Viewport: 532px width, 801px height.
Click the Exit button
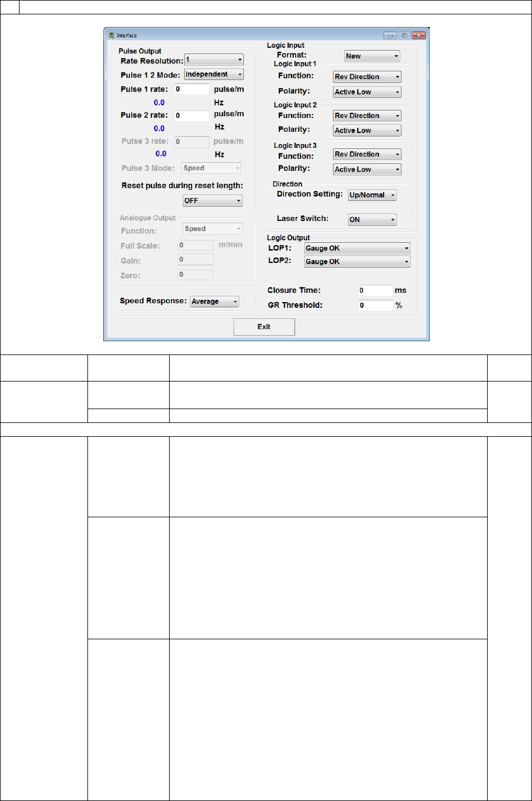pyautogui.click(x=264, y=327)
